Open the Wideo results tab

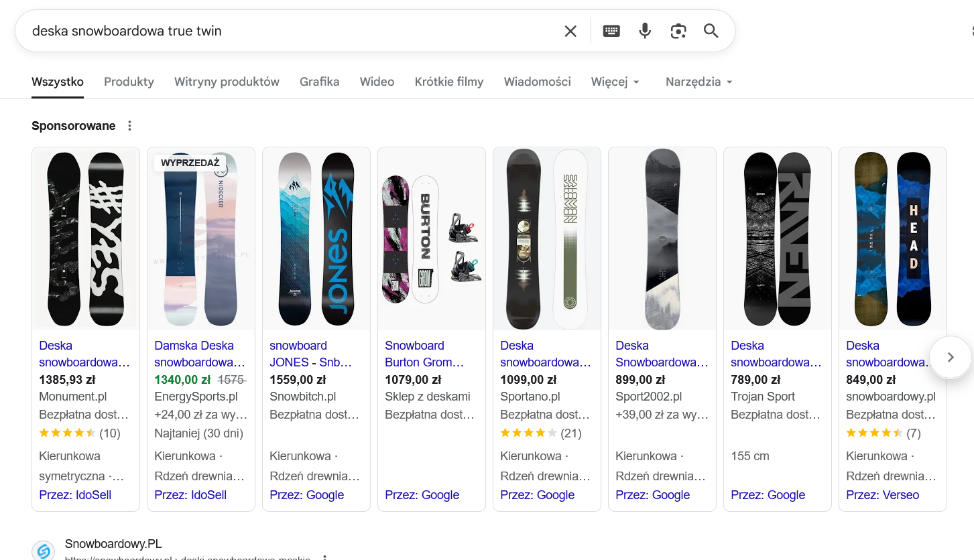377,82
